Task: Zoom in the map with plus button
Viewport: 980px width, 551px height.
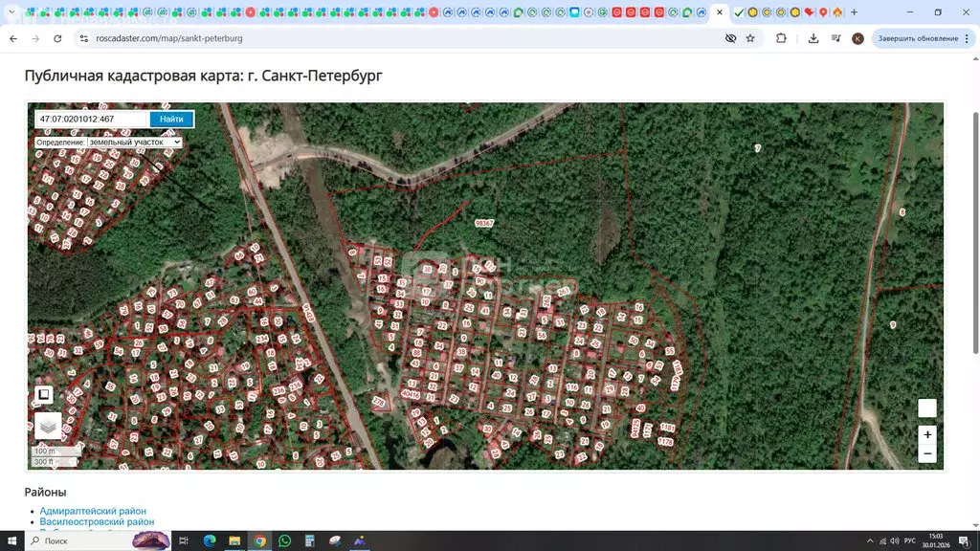Action: coord(926,434)
